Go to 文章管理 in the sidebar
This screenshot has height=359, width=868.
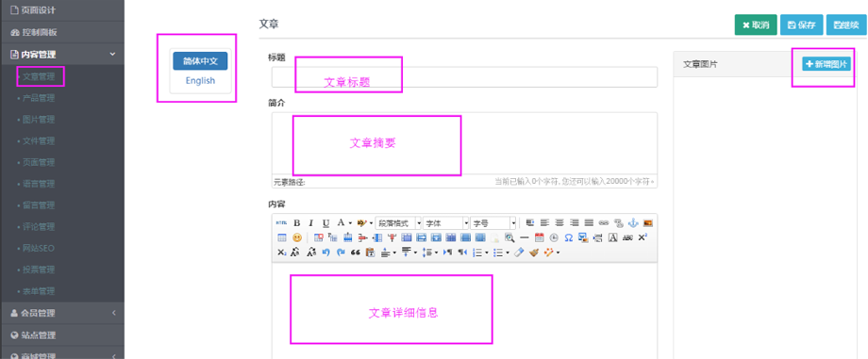point(39,76)
